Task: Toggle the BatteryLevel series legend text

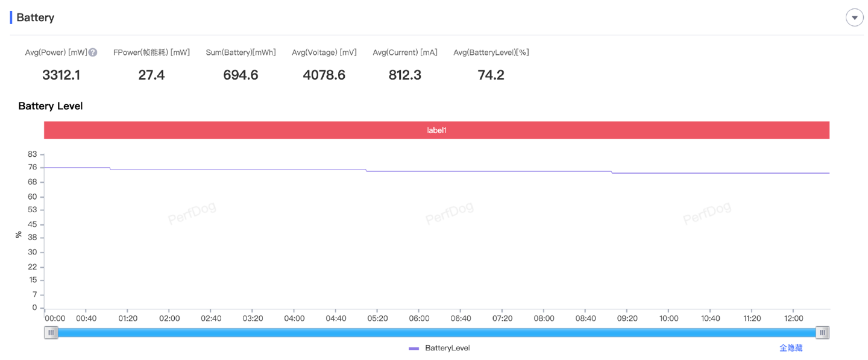Action: click(x=447, y=348)
